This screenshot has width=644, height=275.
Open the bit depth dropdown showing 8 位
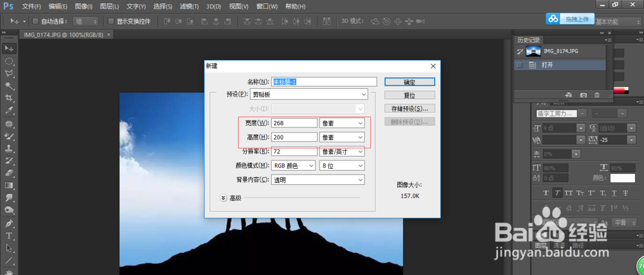[x=342, y=166]
